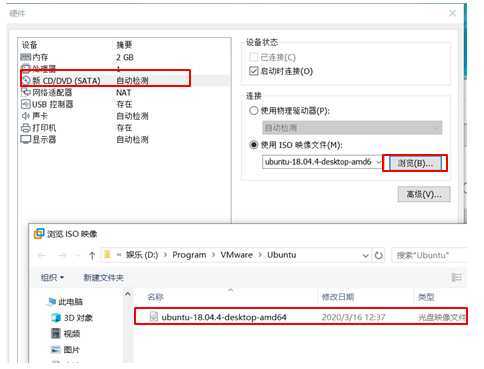Toggle the 启动时连接(O) checkbox
Screen dimensions: 484x369
[254, 71]
